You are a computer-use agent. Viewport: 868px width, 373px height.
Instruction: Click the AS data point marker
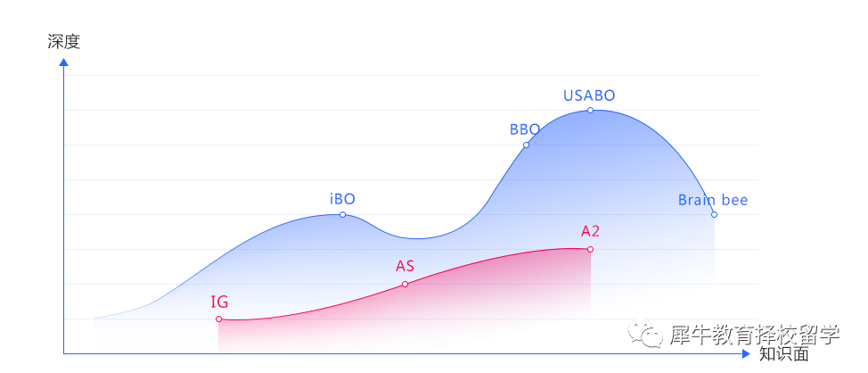coord(405,285)
